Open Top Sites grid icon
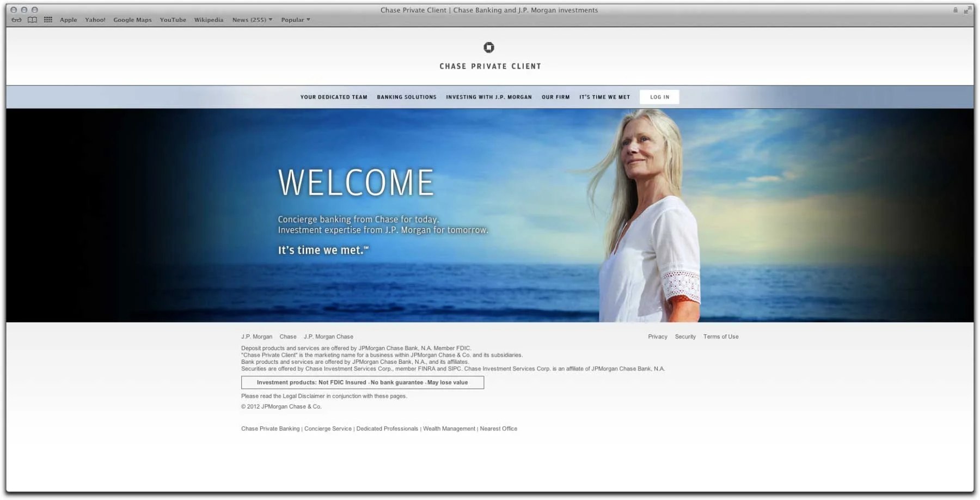The height and width of the screenshot is (500, 980). tap(48, 20)
